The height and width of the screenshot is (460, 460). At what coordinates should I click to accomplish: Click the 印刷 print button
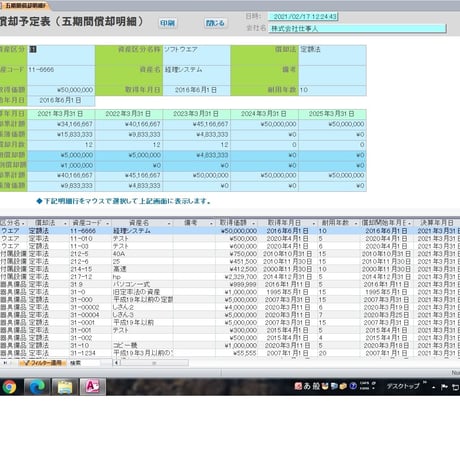(x=167, y=23)
